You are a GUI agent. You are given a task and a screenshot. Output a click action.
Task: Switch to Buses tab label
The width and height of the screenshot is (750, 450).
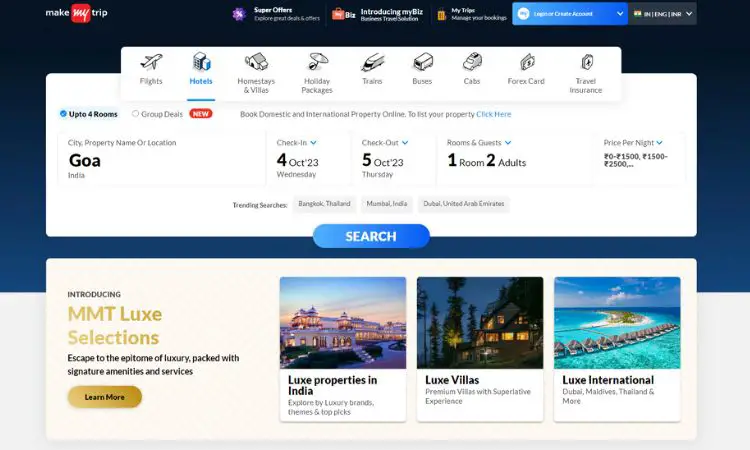[x=422, y=81]
